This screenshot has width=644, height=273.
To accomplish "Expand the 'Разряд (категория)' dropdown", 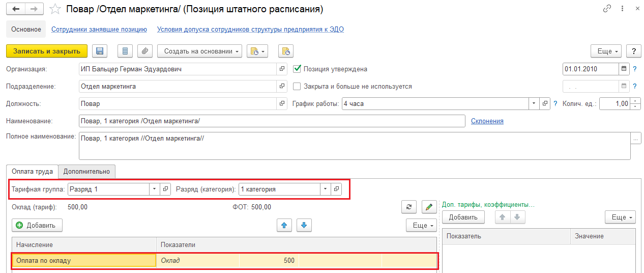I will 326,189.
